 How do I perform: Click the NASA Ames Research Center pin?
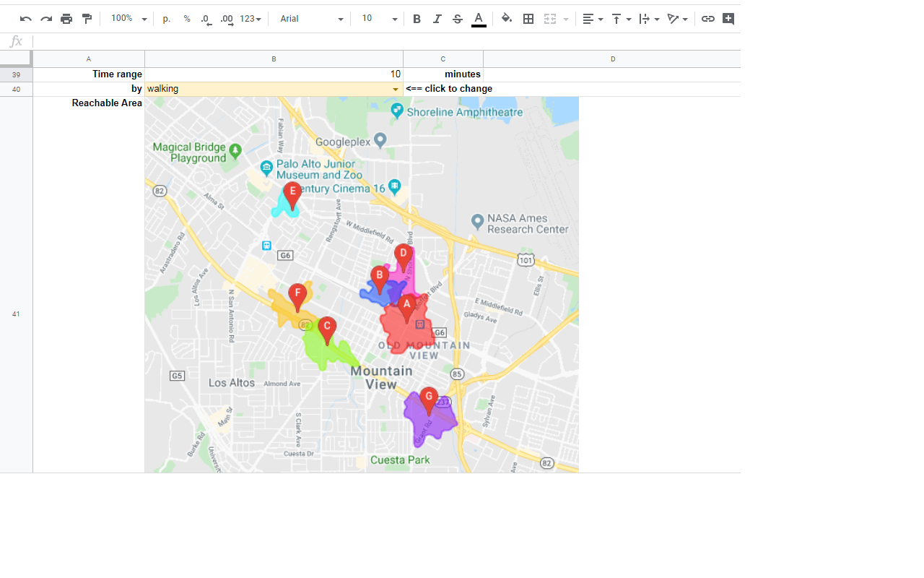click(477, 221)
